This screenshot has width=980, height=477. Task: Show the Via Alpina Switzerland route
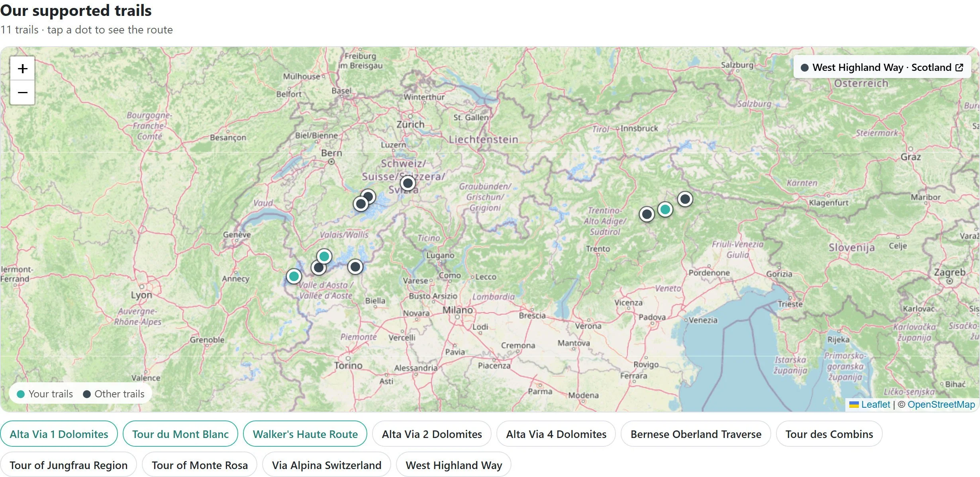tap(327, 465)
